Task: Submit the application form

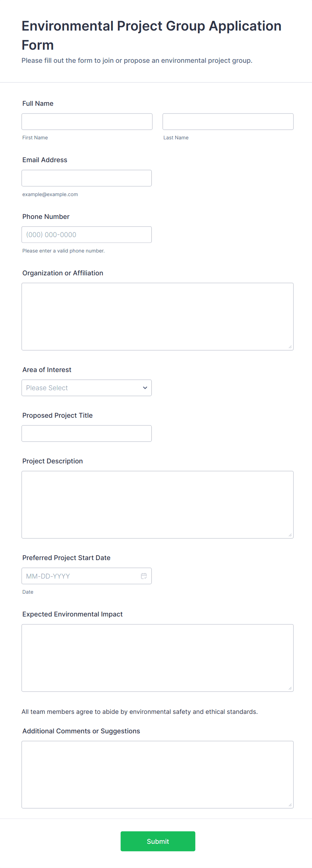Action: [158, 841]
